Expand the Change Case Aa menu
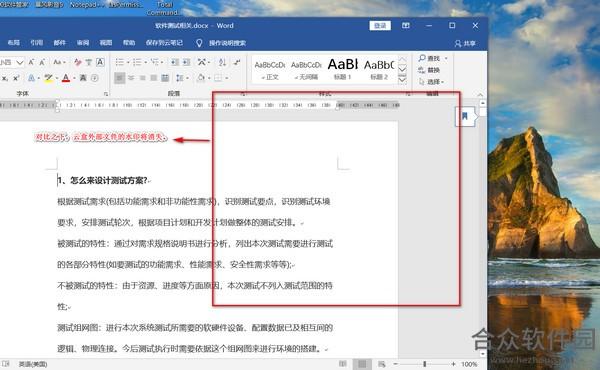Image resolution: width=600 pixels, height=370 pixels. tap(59, 62)
